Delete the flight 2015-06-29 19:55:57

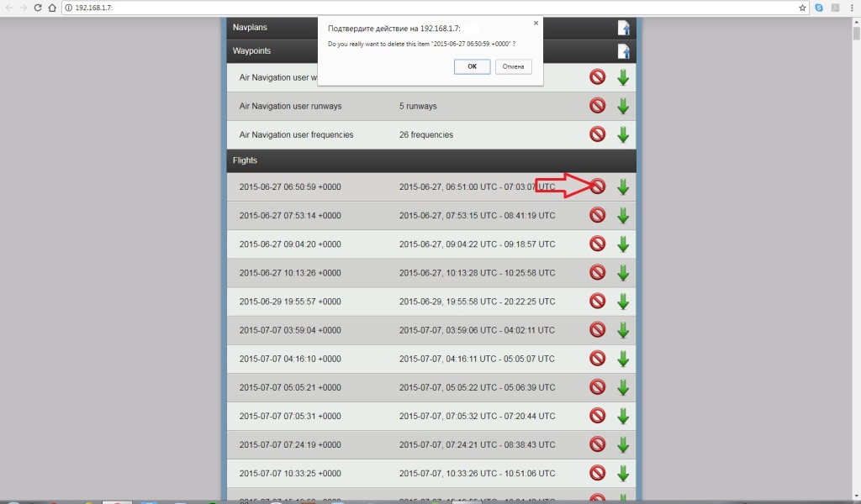pyautogui.click(x=597, y=301)
